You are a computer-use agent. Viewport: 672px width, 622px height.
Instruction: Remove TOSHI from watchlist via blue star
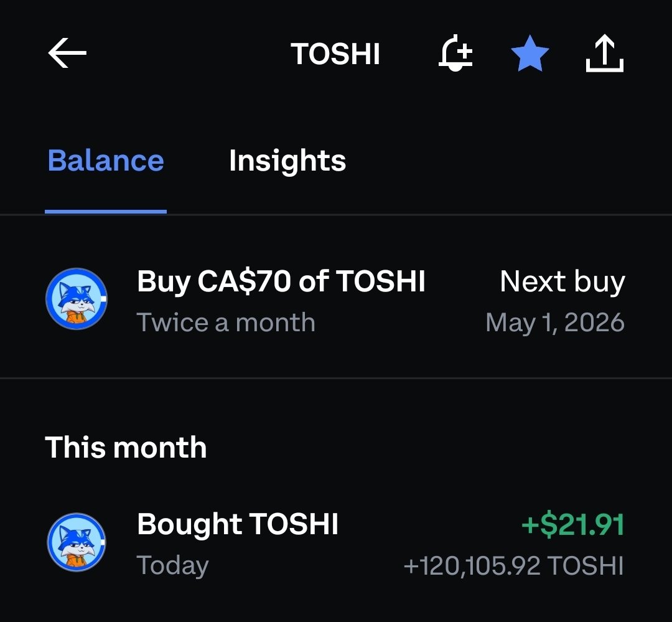click(x=530, y=54)
